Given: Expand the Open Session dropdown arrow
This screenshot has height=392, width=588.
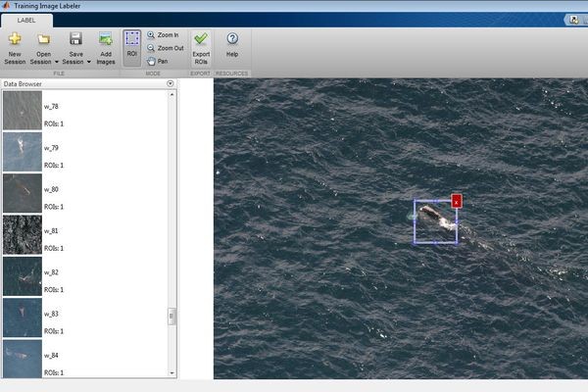Looking at the screenshot, I should [56, 61].
